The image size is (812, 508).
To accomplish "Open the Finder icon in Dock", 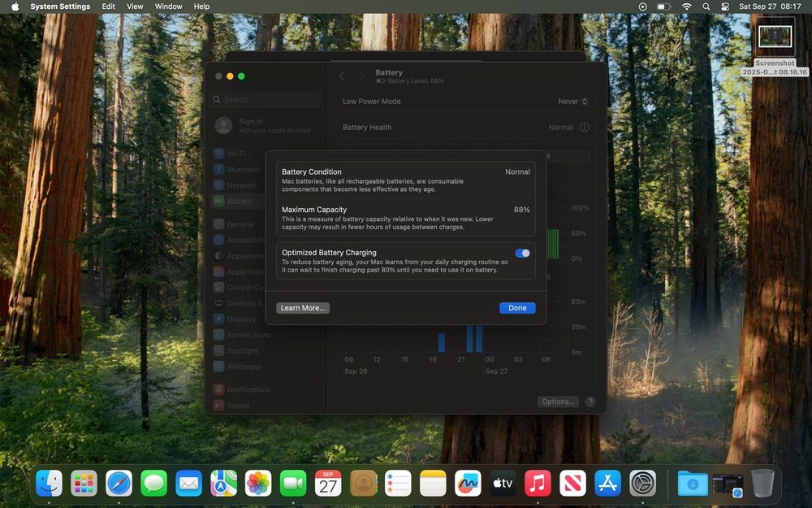I will click(x=50, y=484).
